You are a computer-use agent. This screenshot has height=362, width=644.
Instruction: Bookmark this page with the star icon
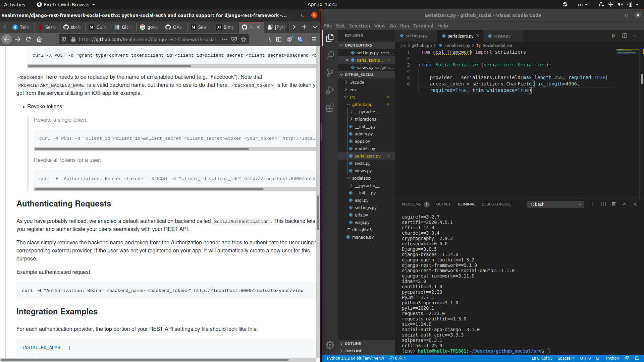(244, 39)
